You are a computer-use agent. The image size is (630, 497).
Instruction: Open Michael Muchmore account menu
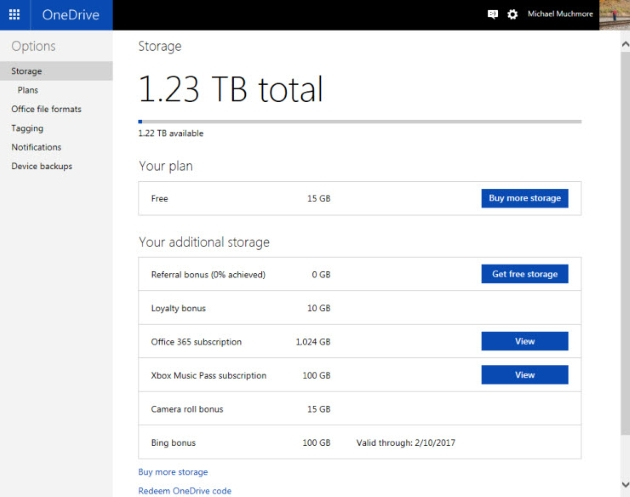(x=561, y=15)
